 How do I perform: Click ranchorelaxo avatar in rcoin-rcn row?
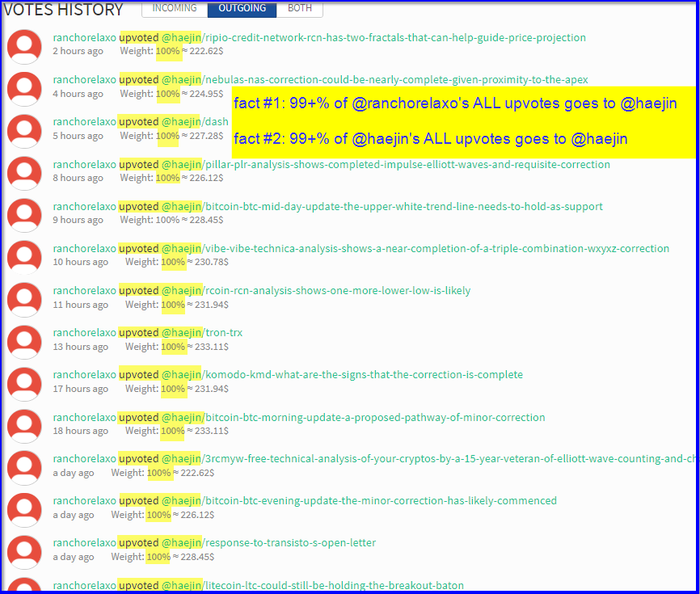24,300
